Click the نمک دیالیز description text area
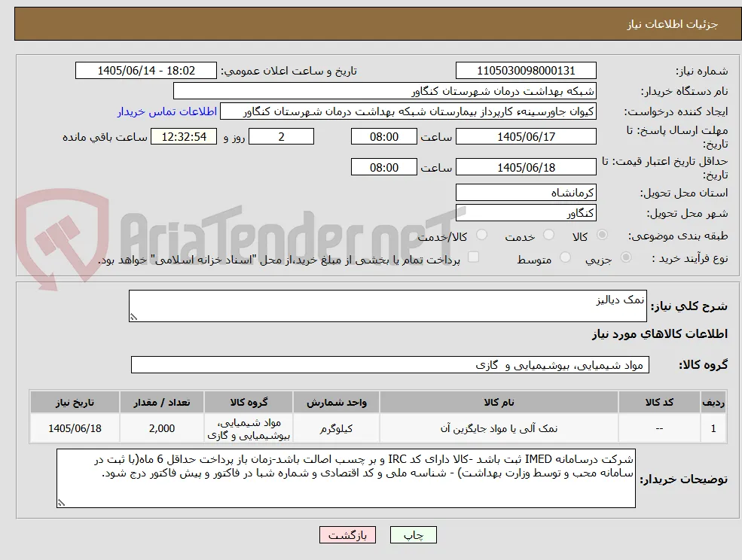 coord(387,306)
